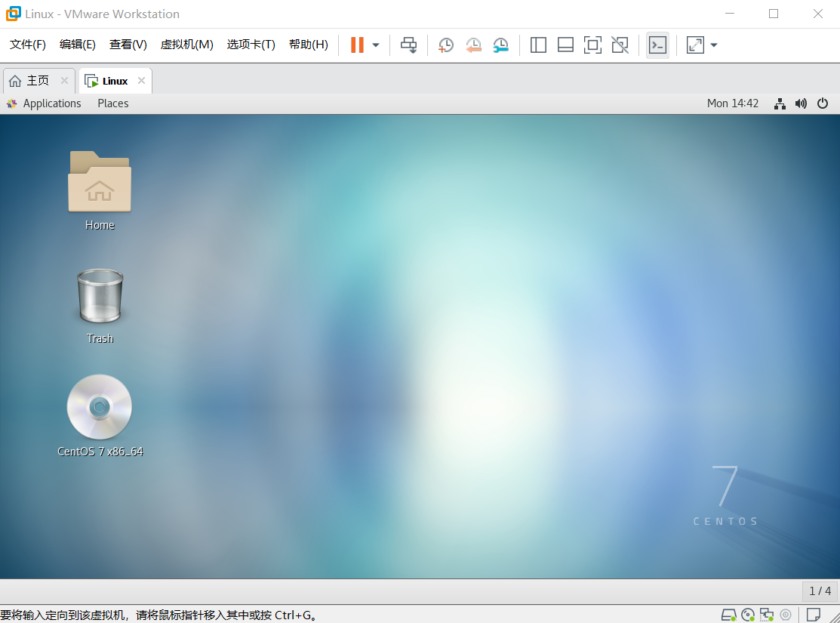
Task: Click the CD/DVD device status icon
Action: coord(749,615)
